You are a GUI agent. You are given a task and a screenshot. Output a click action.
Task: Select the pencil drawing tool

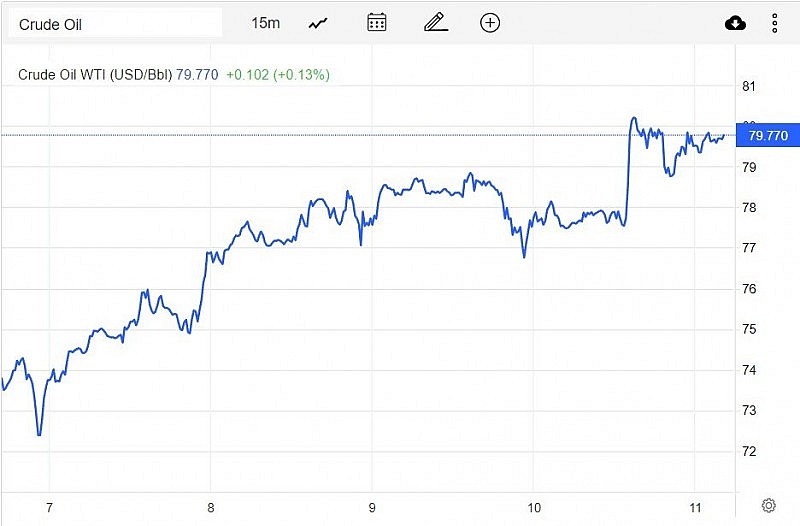435,23
